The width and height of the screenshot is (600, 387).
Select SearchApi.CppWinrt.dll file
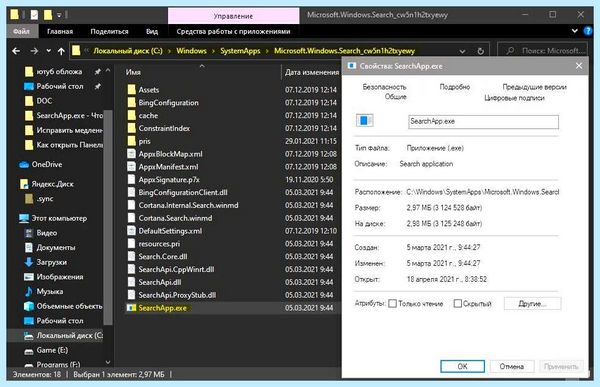click(176, 269)
